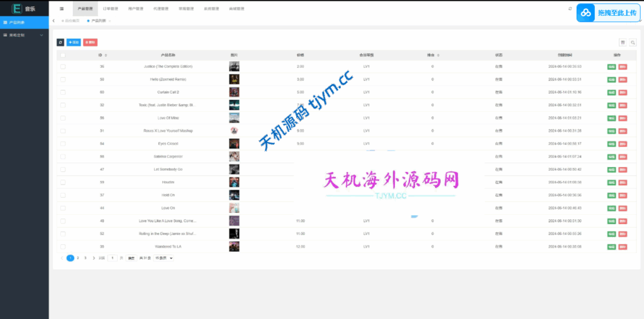Screen dimensions: 644x319
Task: Click green edit button for Justice row
Action: pyautogui.click(x=611, y=67)
